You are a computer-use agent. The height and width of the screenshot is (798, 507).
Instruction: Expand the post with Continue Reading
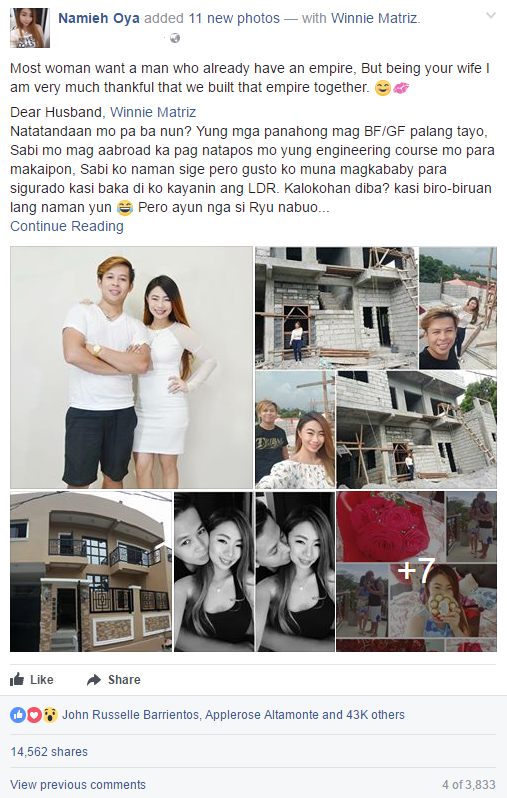[67, 226]
